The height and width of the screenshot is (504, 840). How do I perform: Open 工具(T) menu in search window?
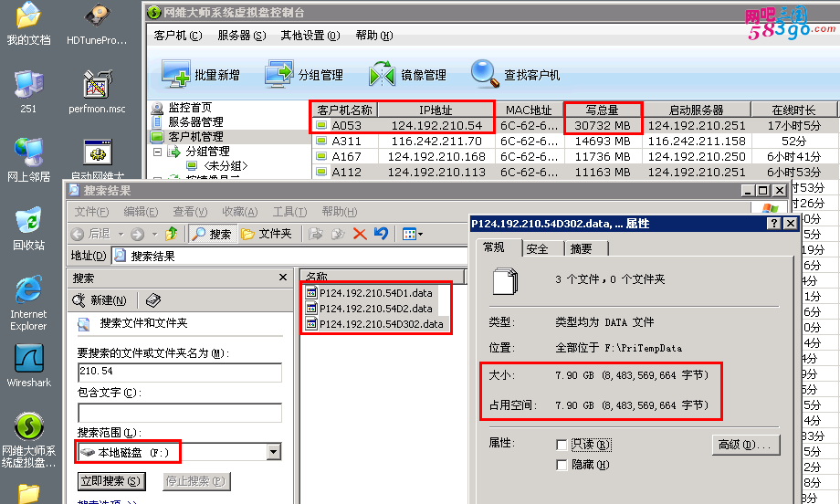(x=289, y=212)
